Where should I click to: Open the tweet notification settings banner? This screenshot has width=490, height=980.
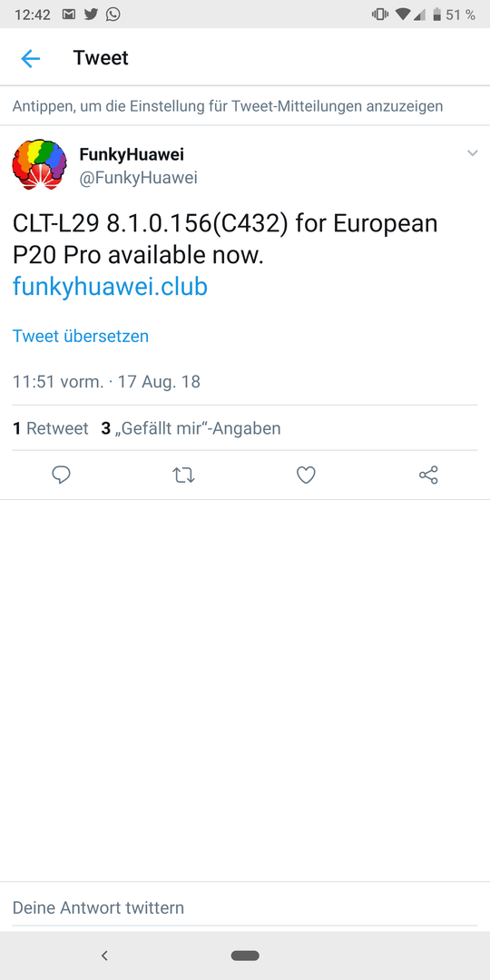[245, 106]
